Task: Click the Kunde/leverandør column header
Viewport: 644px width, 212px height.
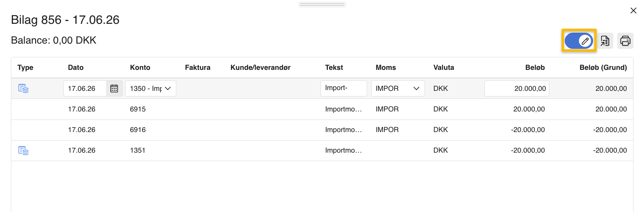Action: pos(260,67)
